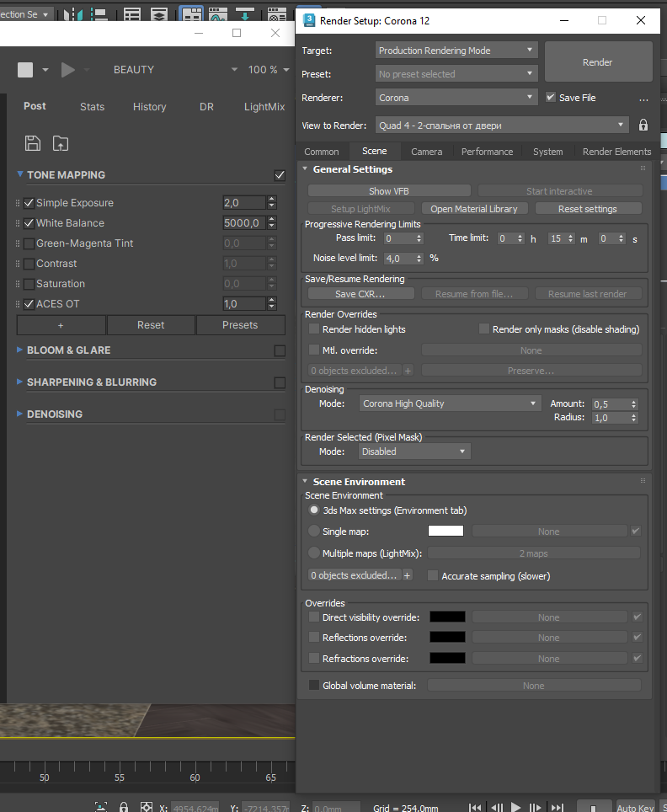Viewport: 667px width, 812px height.
Task: Click the Mirror tool in 3ds Max toolbar
Action: (x=73, y=14)
